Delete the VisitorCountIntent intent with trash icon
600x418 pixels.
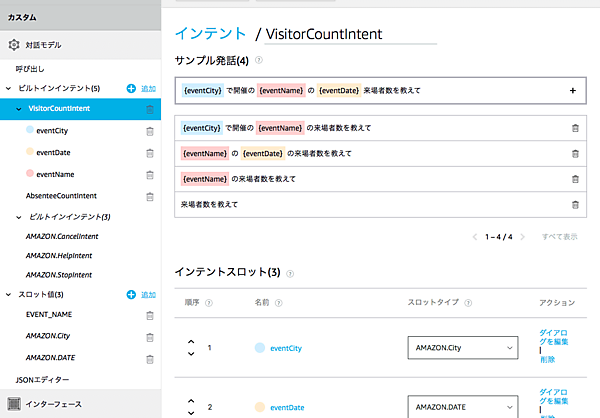149,109
